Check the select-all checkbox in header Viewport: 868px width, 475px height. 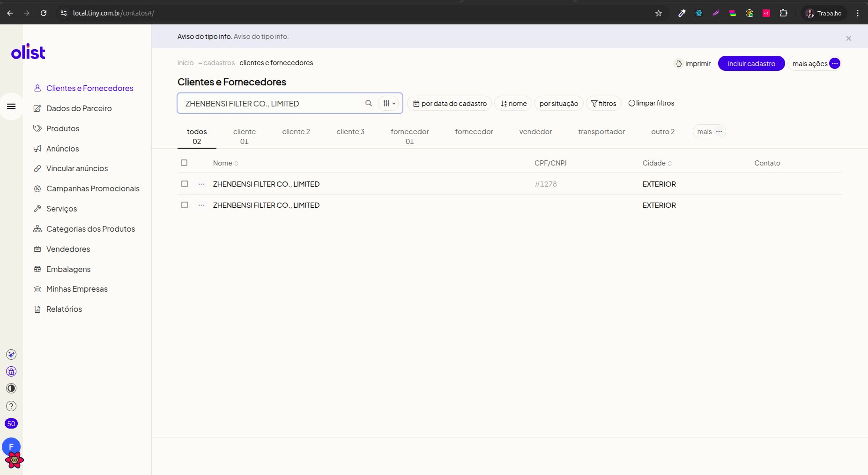click(184, 163)
